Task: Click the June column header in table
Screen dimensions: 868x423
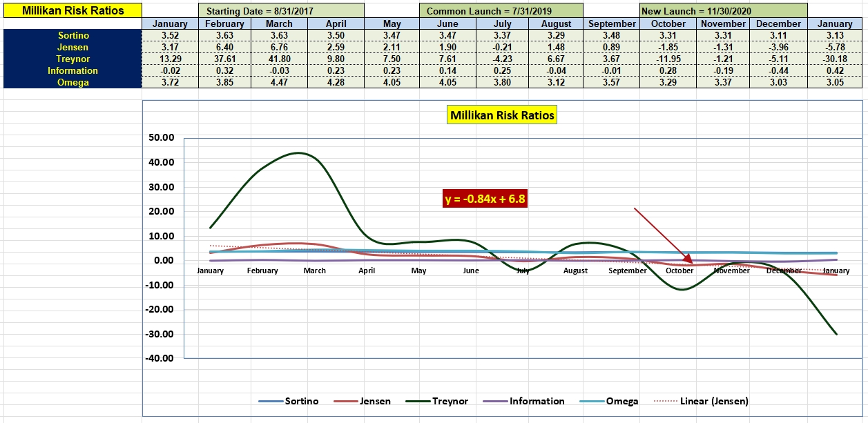Action: (x=447, y=23)
